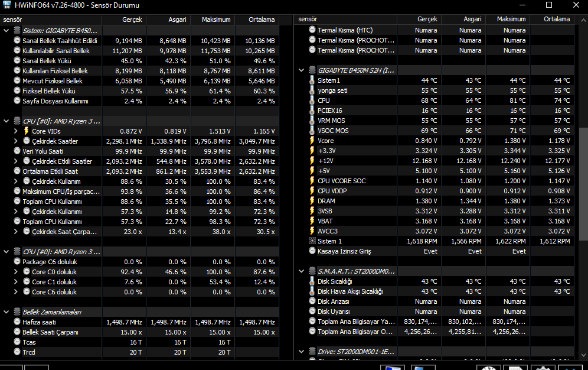Click the 1,618 RPM fan speed value
Viewport: 588px width, 370px height.
coord(422,241)
